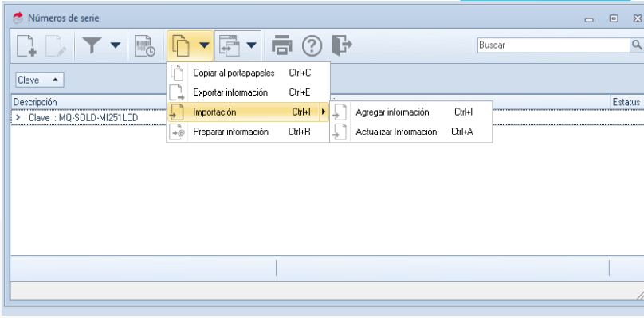Viewport: 644px width, 318px height.
Task: Click the printer icon
Action: click(282, 45)
